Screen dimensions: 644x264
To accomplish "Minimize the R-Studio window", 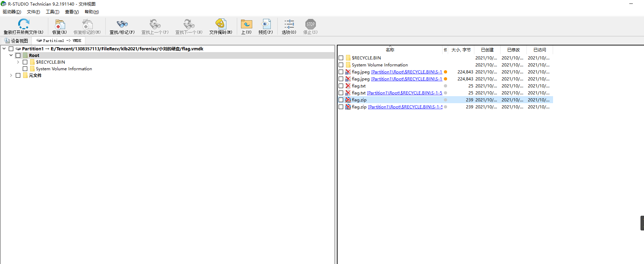I will 631,4.
